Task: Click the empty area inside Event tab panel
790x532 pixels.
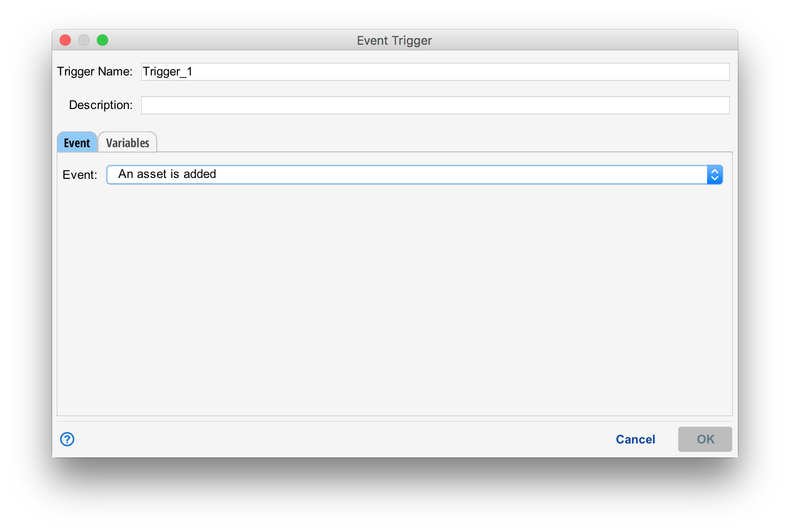Action: [394, 298]
